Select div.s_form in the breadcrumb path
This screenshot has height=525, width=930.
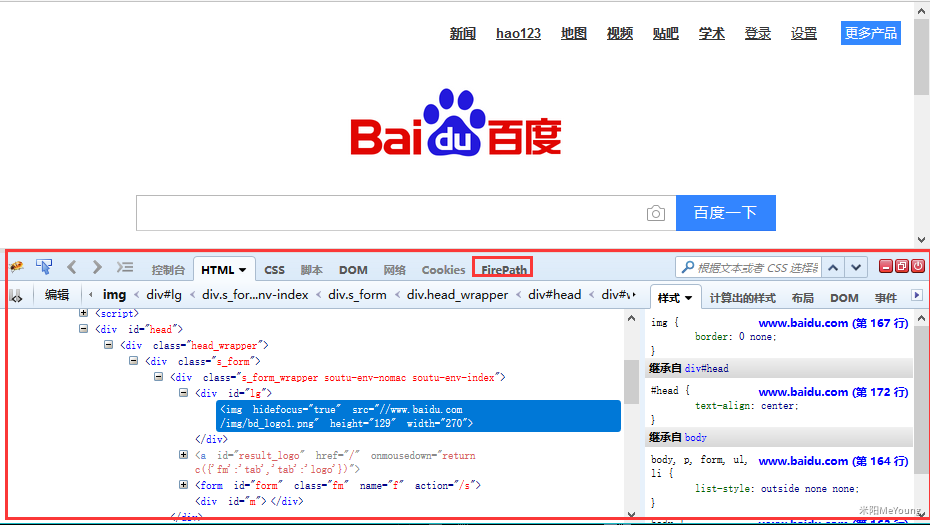[x=357, y=295]
